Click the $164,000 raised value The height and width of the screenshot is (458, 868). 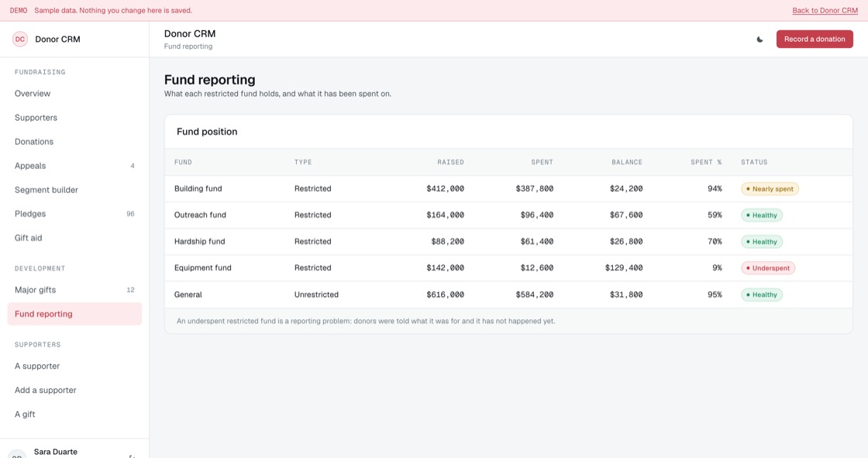click(445, 215)
